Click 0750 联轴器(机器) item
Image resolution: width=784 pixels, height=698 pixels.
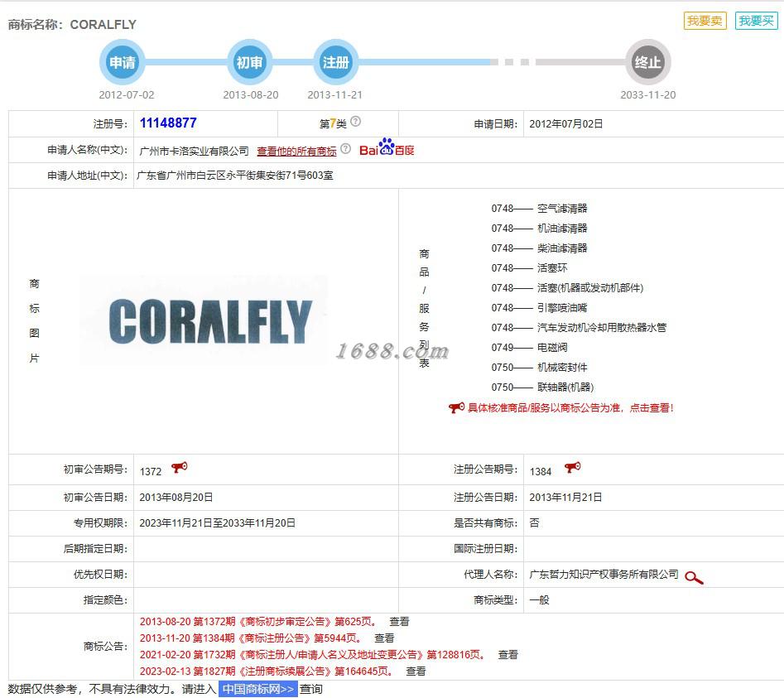click(542, 387)
